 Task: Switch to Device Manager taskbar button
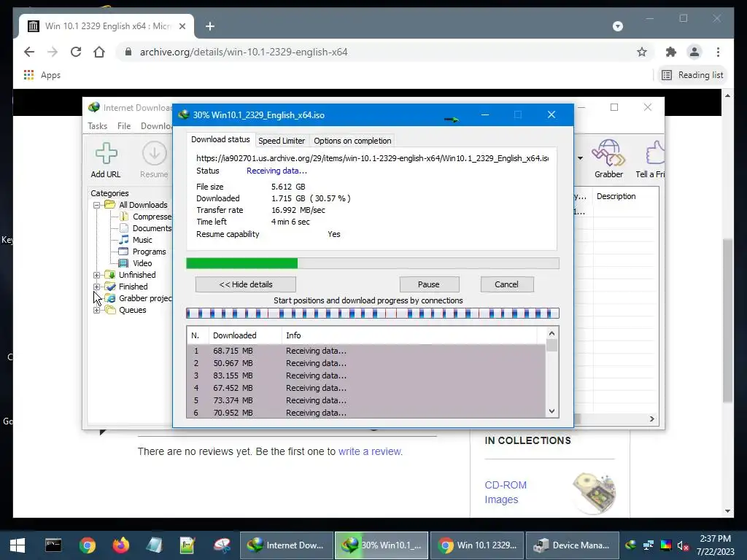click(x=572, y=545)
